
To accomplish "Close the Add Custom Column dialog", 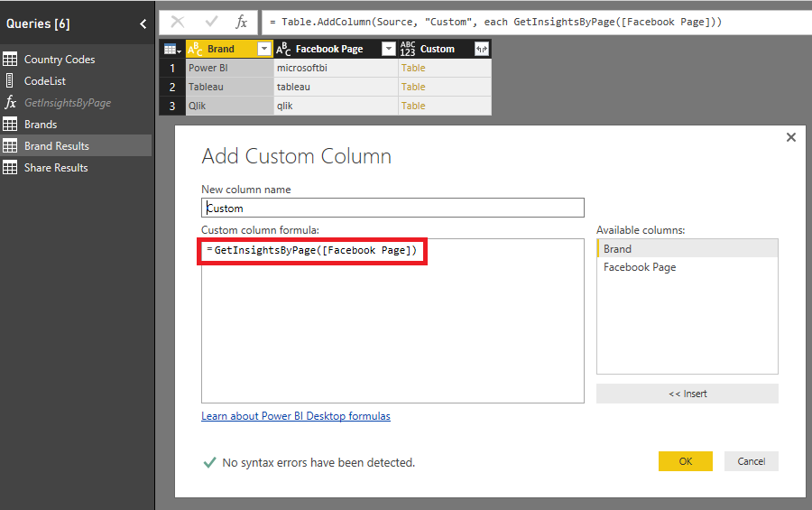I will click(790, 137).
